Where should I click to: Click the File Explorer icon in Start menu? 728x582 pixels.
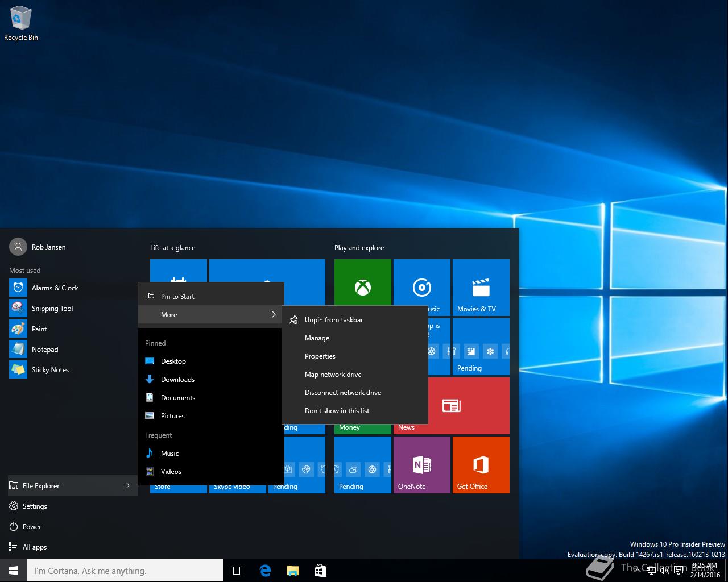coord(13,485)
